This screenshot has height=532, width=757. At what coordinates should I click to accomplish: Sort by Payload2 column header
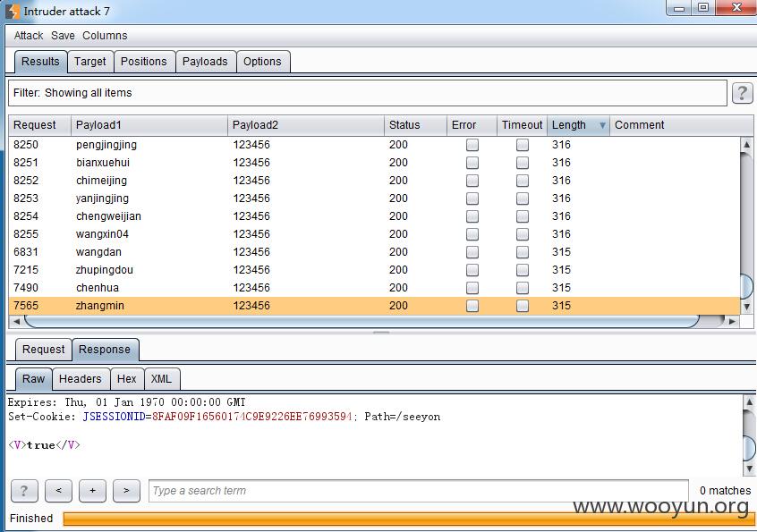pos(306,125)
